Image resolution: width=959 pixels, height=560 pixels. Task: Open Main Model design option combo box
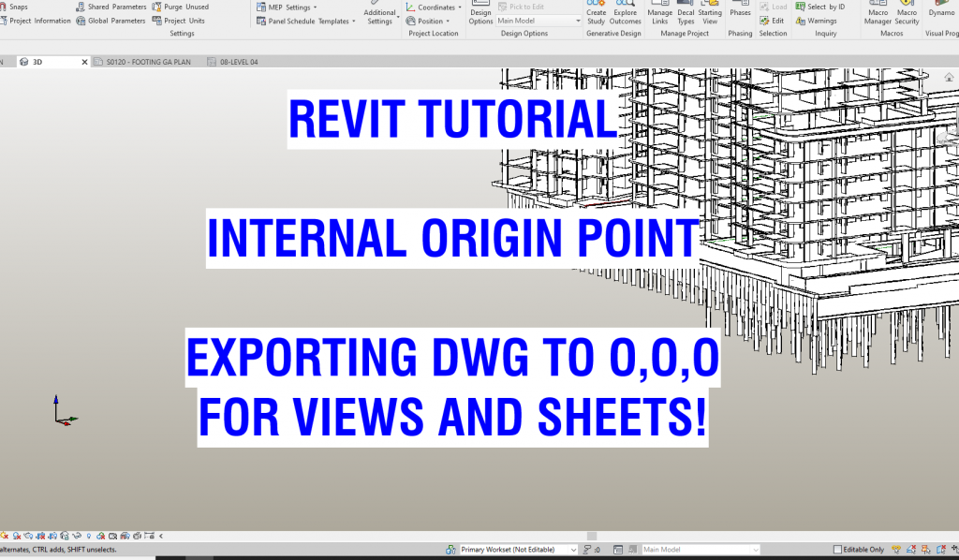[x=539, y=21]
